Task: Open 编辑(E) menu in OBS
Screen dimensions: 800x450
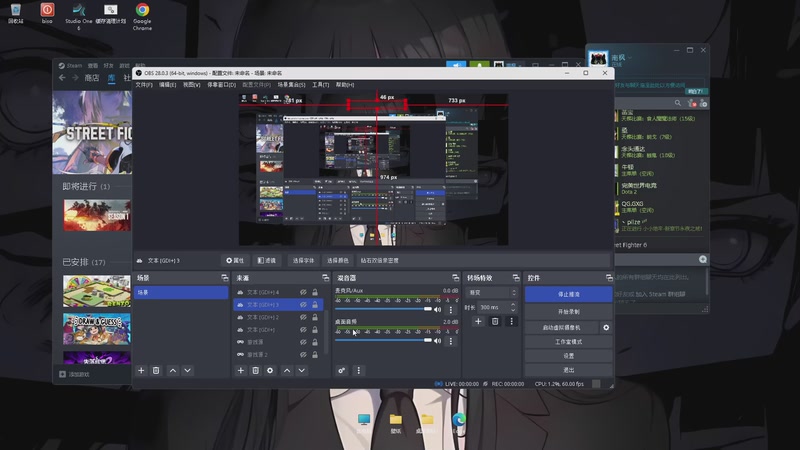Action: coord(167,85)
